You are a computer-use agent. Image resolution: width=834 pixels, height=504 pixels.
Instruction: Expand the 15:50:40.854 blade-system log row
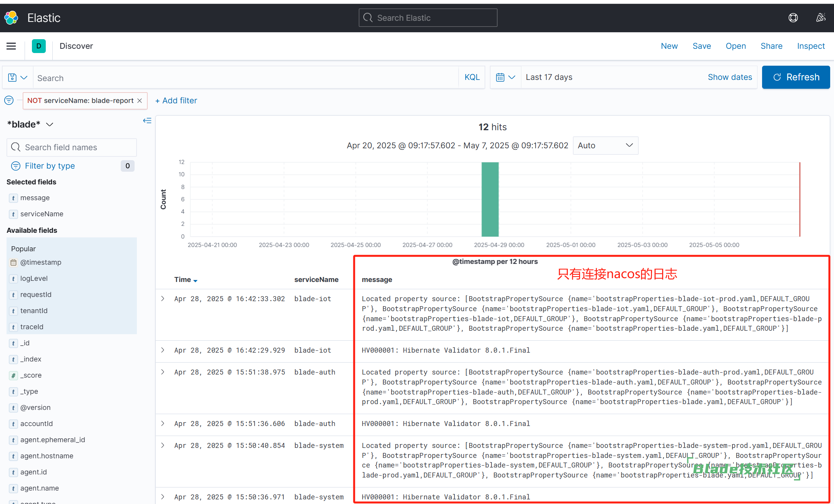click(x=163, y=445)
